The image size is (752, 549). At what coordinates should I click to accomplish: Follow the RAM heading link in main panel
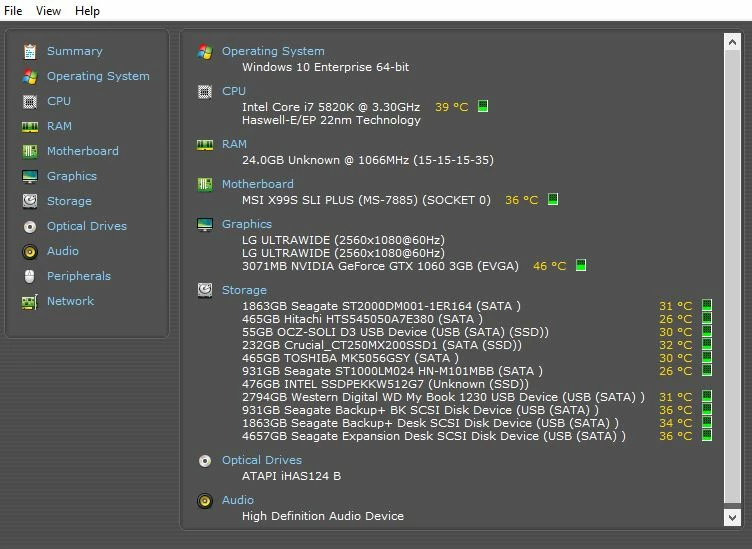tap(235, 144)
